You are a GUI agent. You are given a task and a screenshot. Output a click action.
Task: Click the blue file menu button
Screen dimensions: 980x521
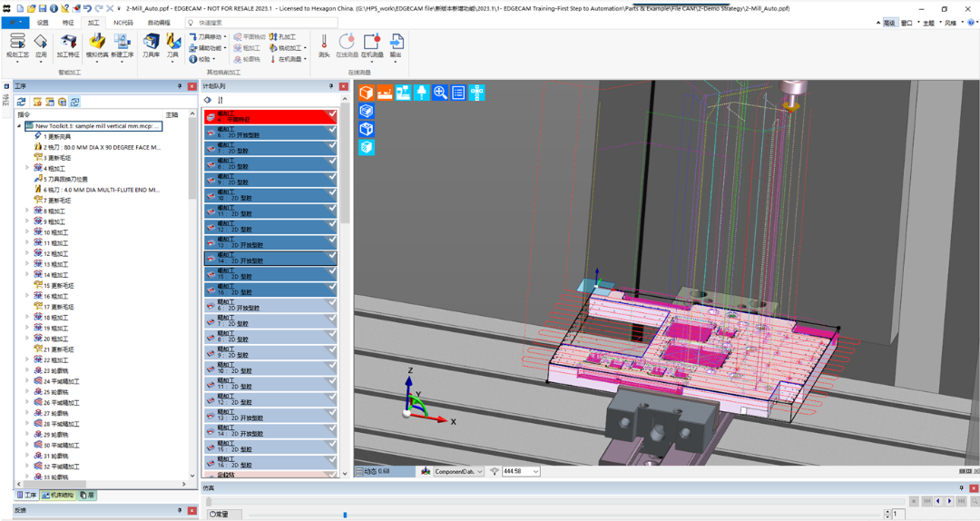(15, 23)
